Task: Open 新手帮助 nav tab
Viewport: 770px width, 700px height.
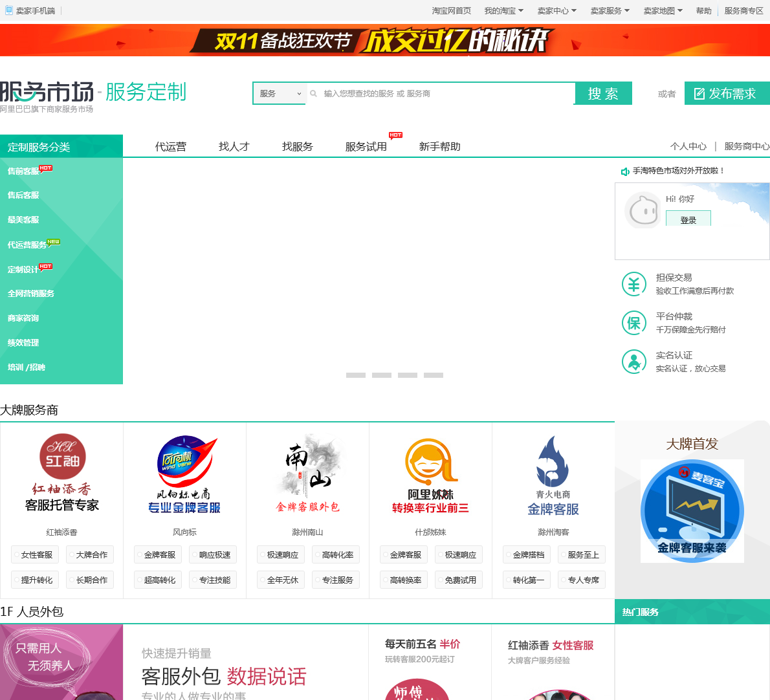Action: click(x=440, y=147)
